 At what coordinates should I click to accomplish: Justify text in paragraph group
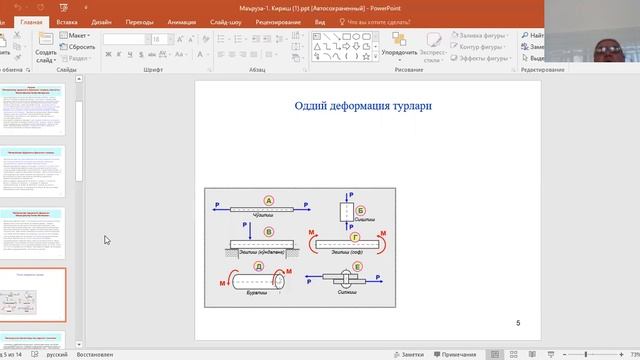[x=254, y=54]
